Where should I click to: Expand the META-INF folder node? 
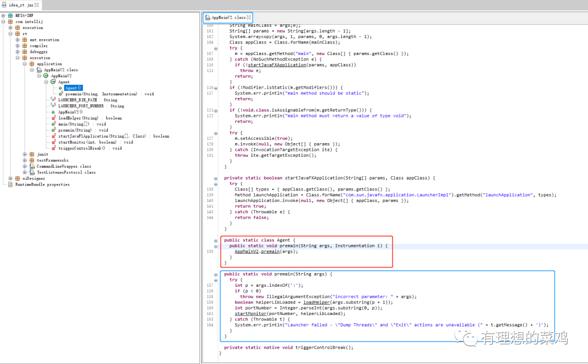[x=3, y=16]
